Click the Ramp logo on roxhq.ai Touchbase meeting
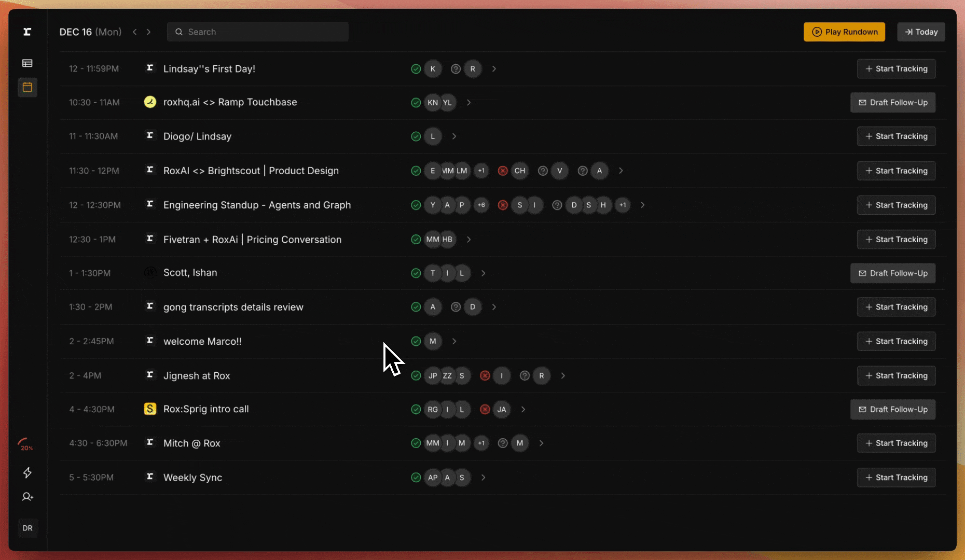This screenshot has width=965, height=560. 150,102
